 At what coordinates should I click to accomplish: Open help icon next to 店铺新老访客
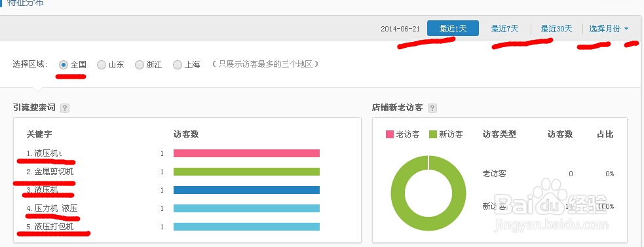point(432,108)
